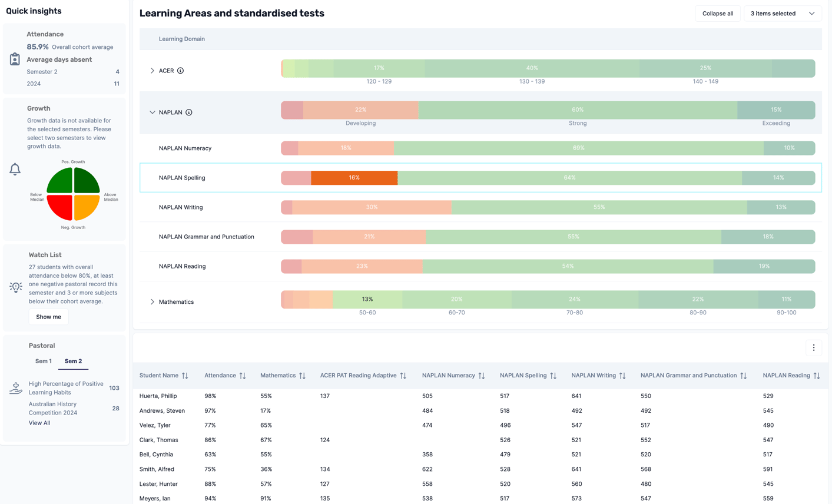Expand the ACER learning domain row

(x=153, y=71)
